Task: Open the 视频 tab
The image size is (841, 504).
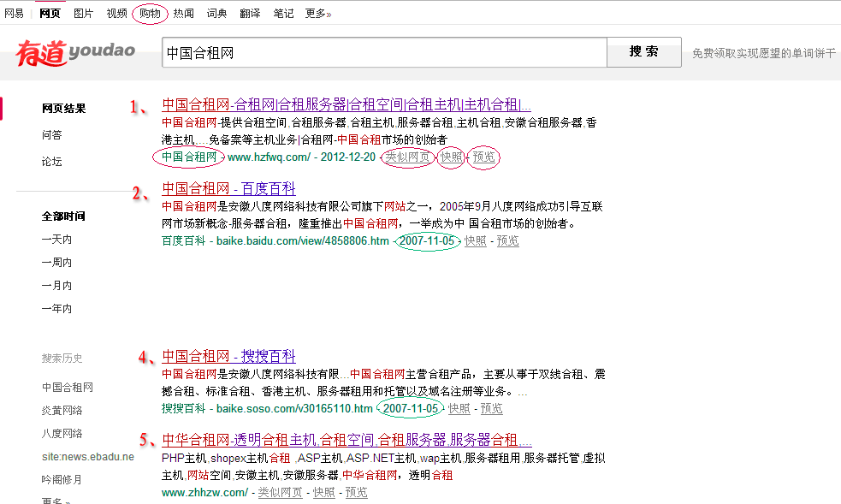Action: click(x=116, y=14)
